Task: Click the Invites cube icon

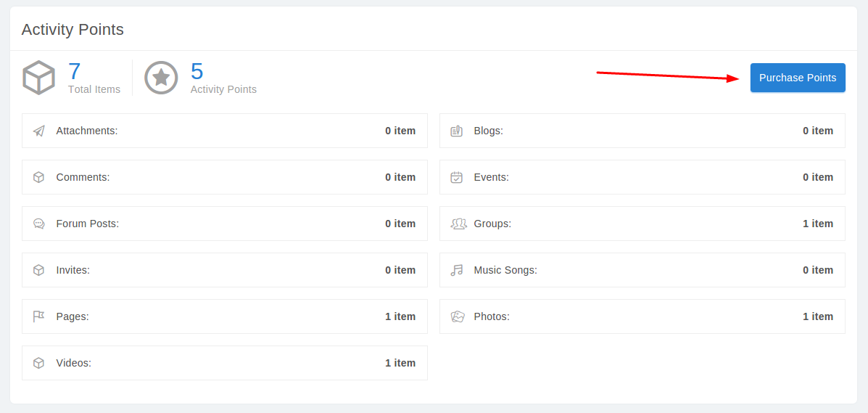Action: tap(39, 270)
